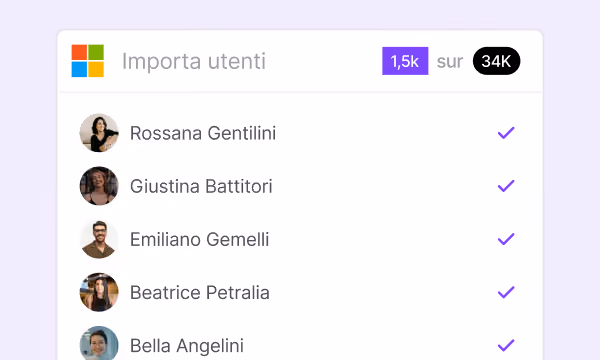Screen dimensions: 600x360
Task: Select the Rossana Gentilini name
Action: pos(203,133)
